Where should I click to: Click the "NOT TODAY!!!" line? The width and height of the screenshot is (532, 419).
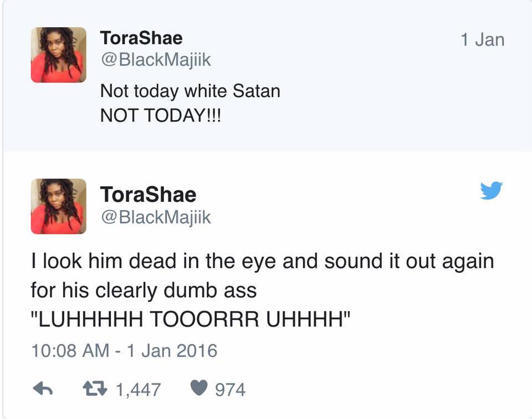click(x=160, y=116)
